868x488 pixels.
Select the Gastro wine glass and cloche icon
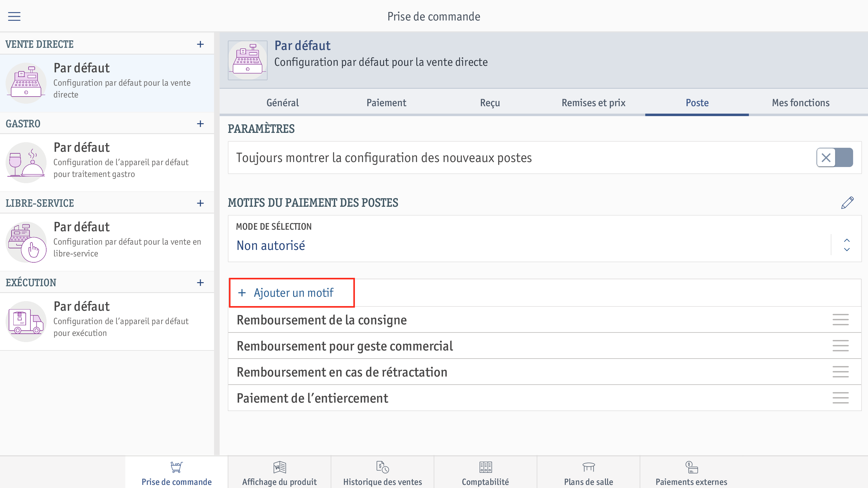[26, 162]
